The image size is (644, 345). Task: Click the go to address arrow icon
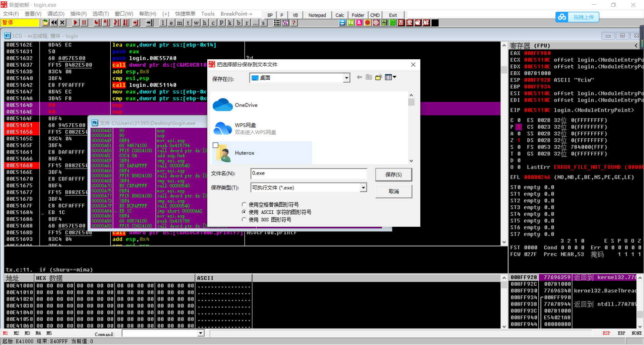pos(150,23)
